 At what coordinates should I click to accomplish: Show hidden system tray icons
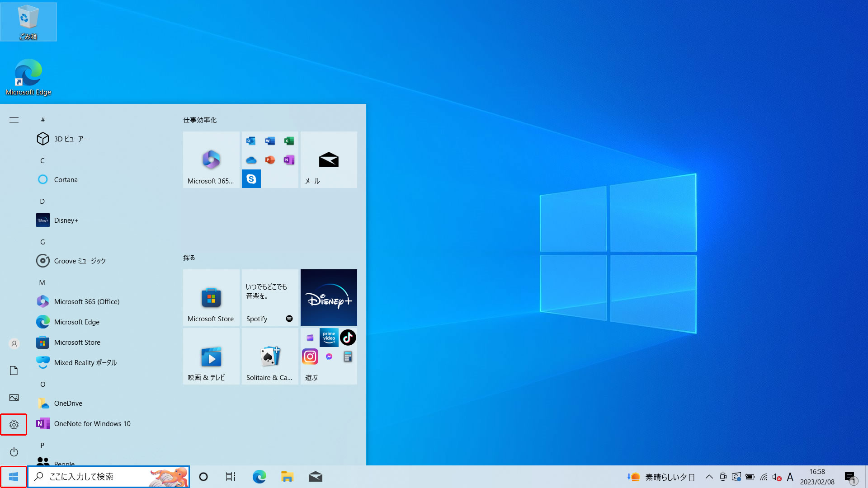tap(709, 477)
